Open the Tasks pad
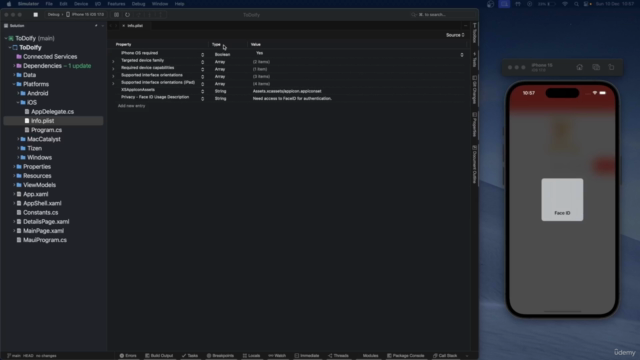 tap(190, 356)
